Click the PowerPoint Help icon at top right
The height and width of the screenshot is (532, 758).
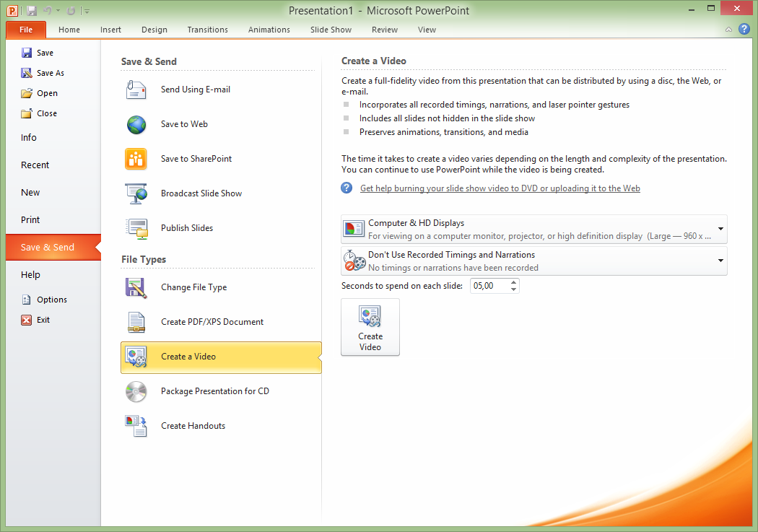click(x=744, y=29)
